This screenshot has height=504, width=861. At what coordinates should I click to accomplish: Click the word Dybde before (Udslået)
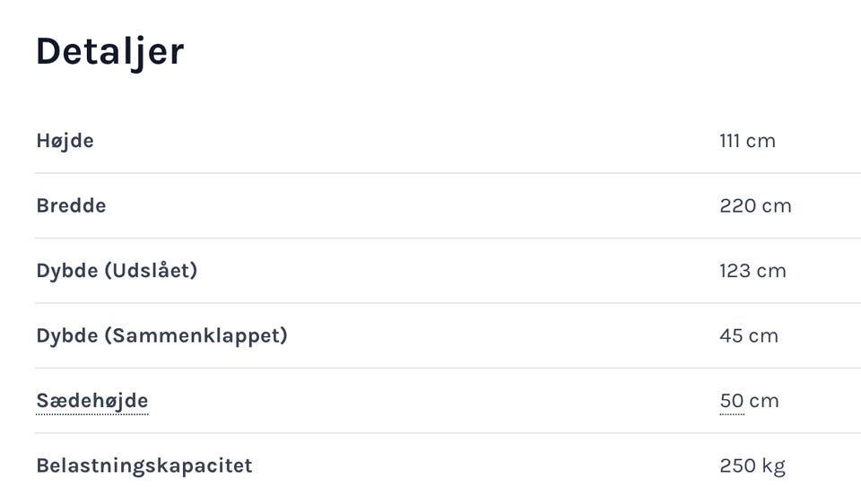66,270
